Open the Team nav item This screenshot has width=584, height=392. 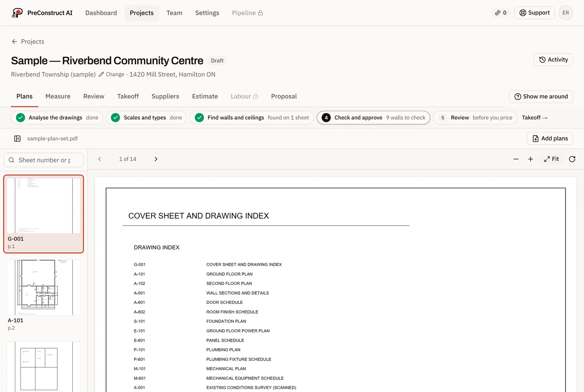pos(174,13)
